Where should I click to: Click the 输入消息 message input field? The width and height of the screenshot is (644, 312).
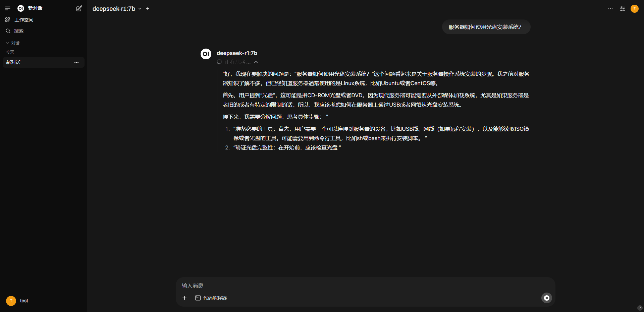point(365,286)
